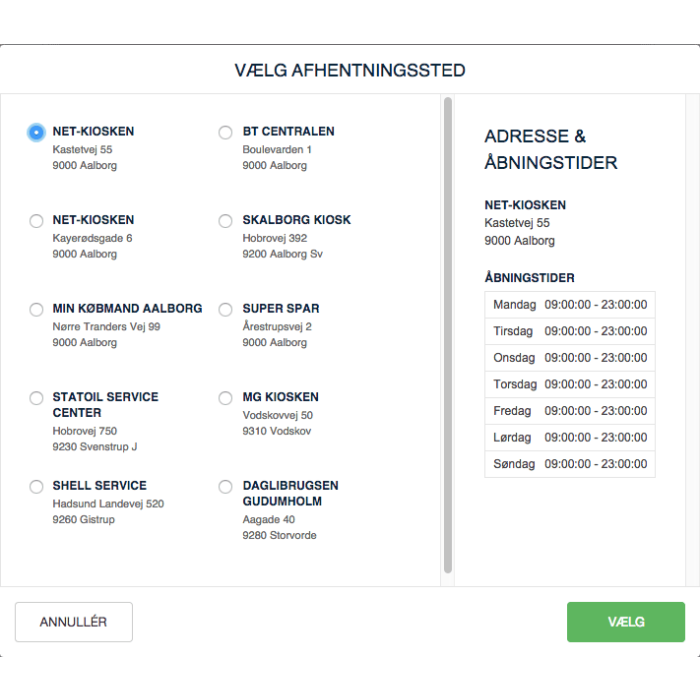The width and height of the screenshot is (700, 700).
Task: Click the Lørdag opening hours row
Action: tap(570, 438)
